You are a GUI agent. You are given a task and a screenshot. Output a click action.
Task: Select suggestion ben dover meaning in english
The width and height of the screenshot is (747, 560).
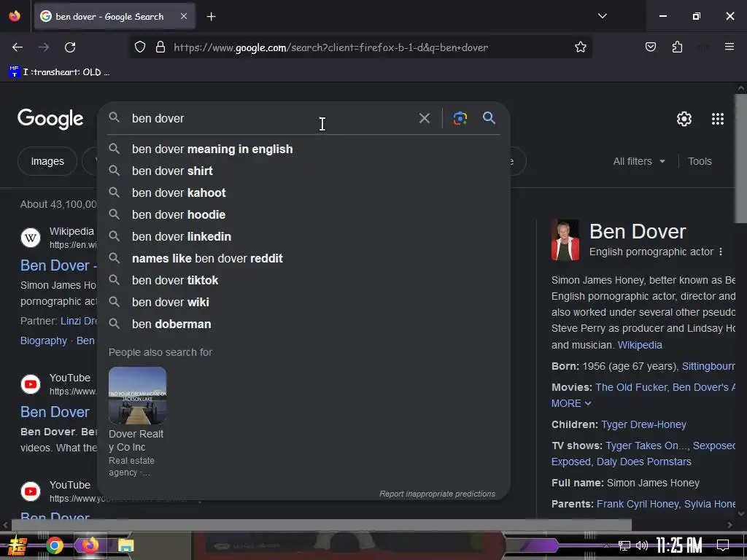[x=304, y=149]
